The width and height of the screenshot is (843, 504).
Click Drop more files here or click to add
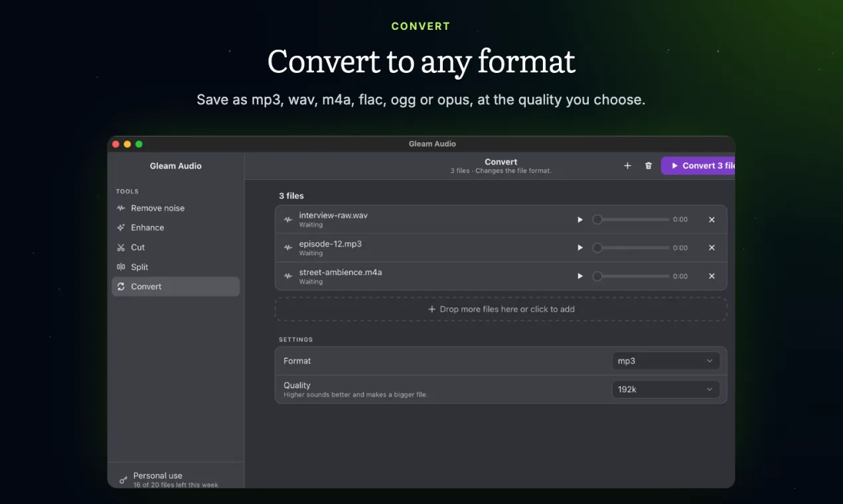pyautogui.click(x=501, y=309)
